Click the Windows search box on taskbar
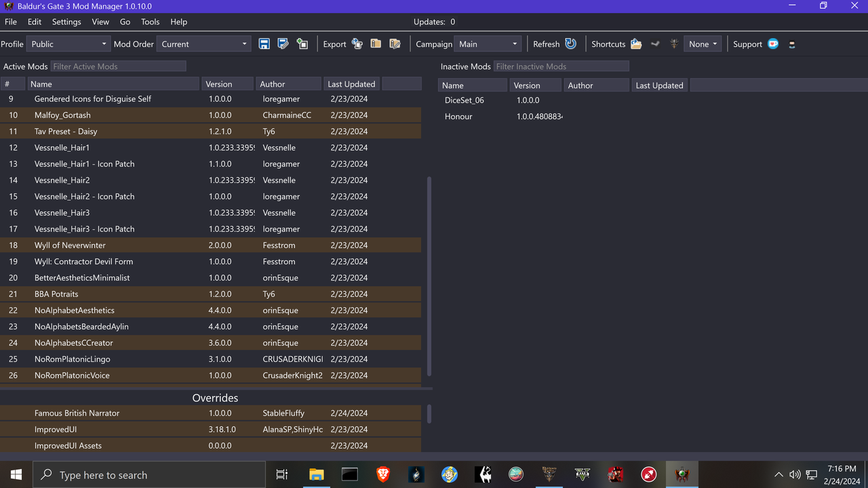The width and height of the screenshot is (868, 488). 149,475
